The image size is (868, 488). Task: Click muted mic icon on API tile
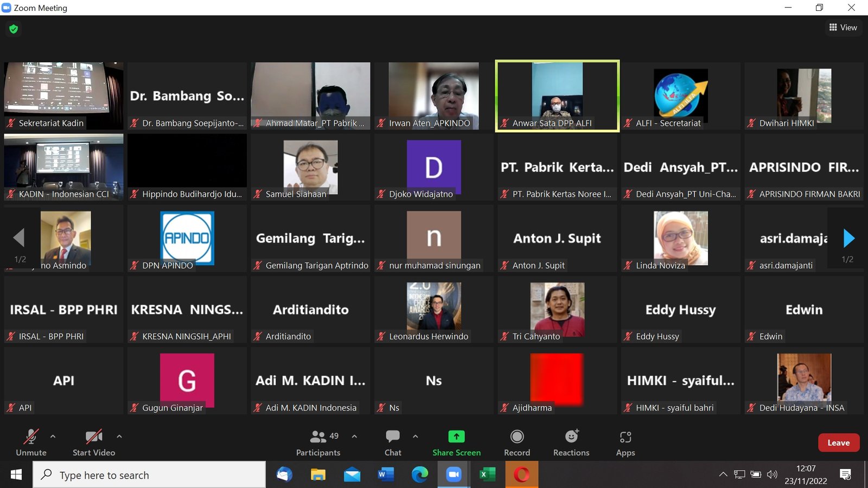click(11, 408)
